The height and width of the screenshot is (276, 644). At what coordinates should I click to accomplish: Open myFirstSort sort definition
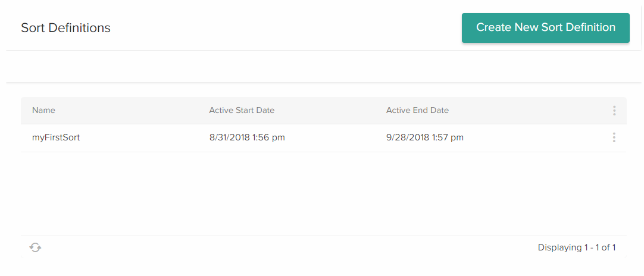(x=56, y=137)
